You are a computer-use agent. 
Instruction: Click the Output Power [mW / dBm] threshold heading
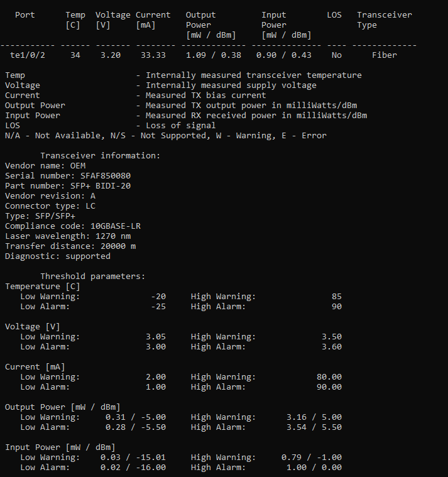[x=63, y=407]
